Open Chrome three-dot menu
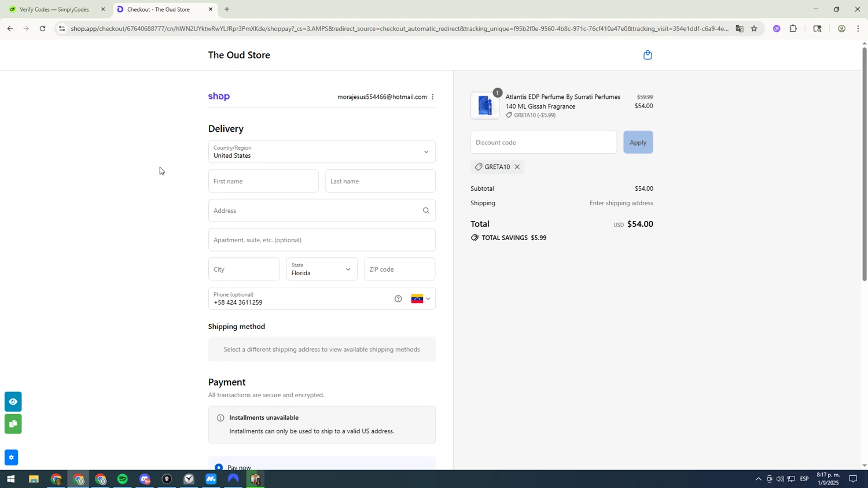Viewport: 868px width, 488px height. (858, 28)
